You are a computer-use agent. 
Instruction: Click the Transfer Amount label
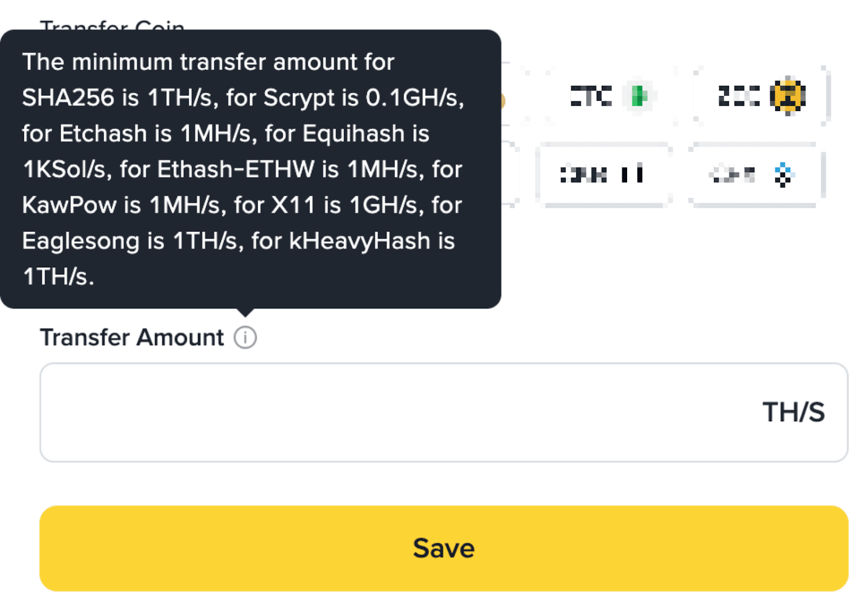click(x=132, y=338)
